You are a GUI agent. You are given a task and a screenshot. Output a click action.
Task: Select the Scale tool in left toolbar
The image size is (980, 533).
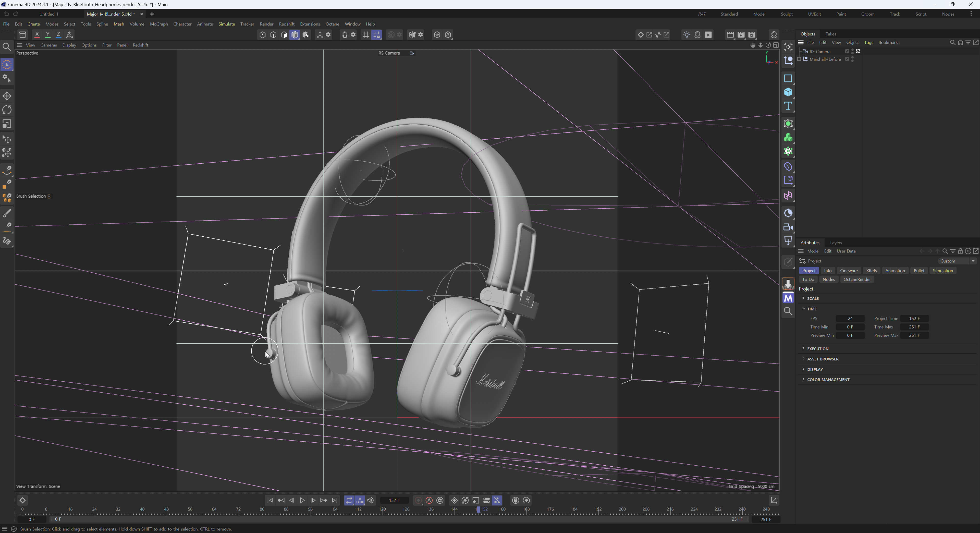7,124
